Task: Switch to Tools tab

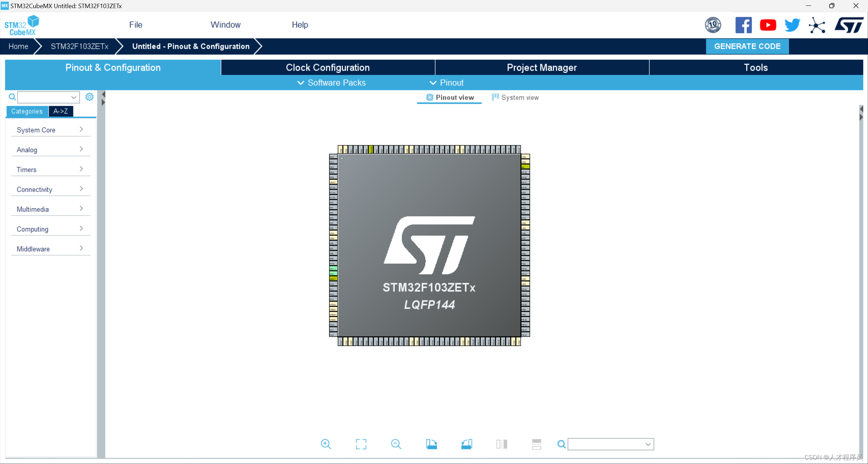Action: [x=756, y=67]
